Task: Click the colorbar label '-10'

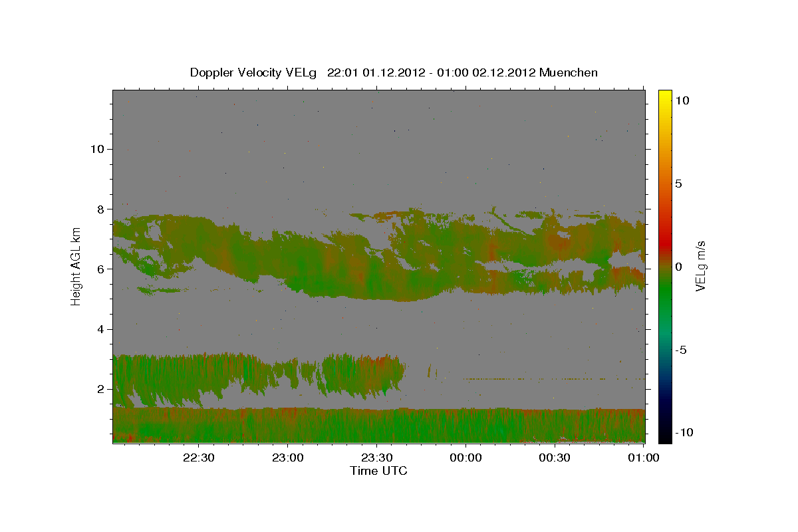Action: point(684,432)
